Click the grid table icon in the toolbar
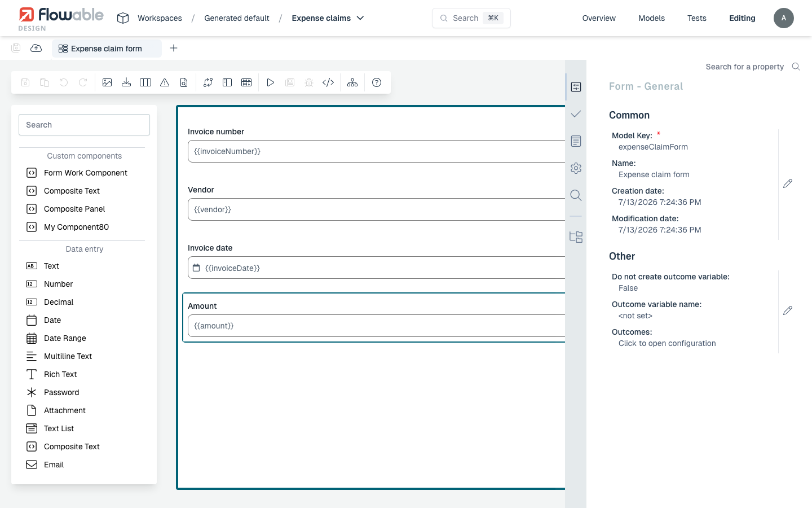 pyautogui.click(x=246, y=82)
